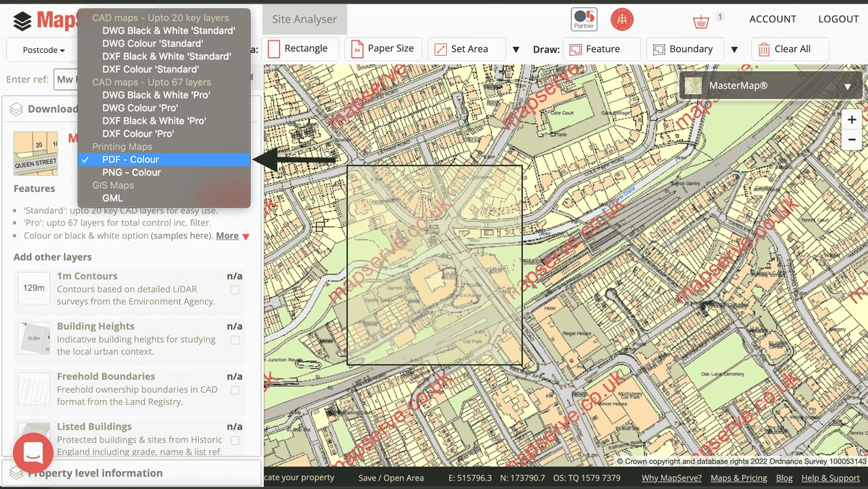The height and width of the screenshot is (489, 868).
Task: Click the LOGOUT link
Action: pyautogui.click(x=838, y=19)
